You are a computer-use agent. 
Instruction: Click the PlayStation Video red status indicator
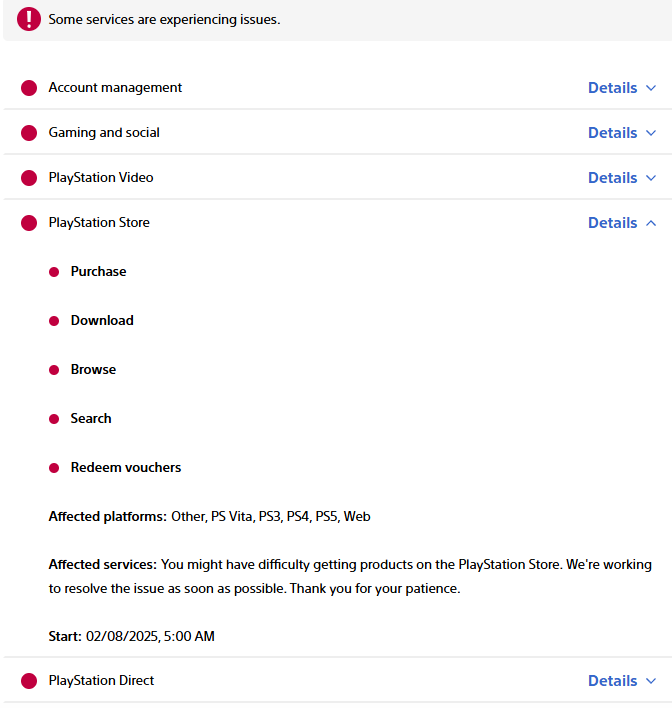pos(29,178)
